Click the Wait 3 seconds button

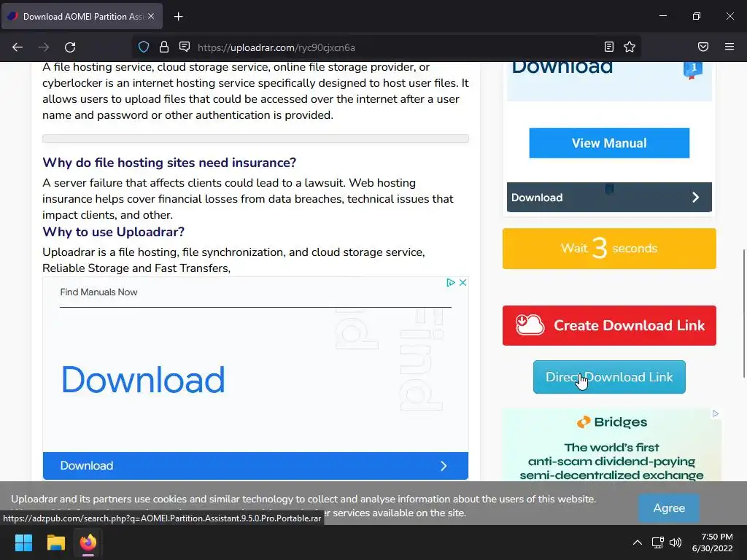(609, 249)
